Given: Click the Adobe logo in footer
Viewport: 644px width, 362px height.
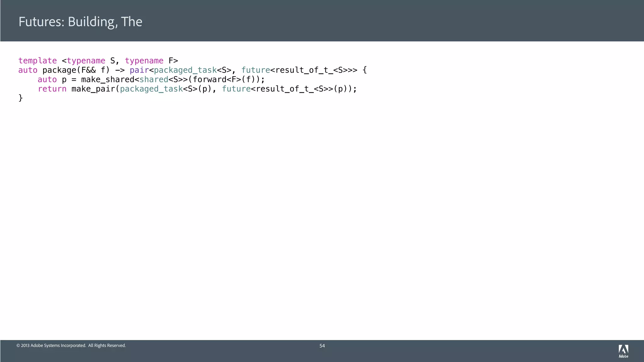Looking at the screenshot, I should pos(623,351).
